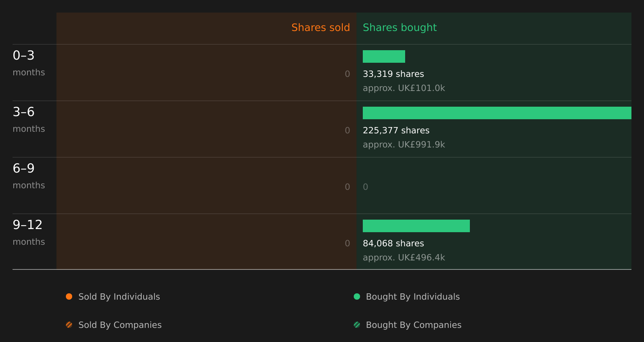Toggle the Bought By Individuals legend label
This screenshot has height=342, width=644.
coord(413,297)
